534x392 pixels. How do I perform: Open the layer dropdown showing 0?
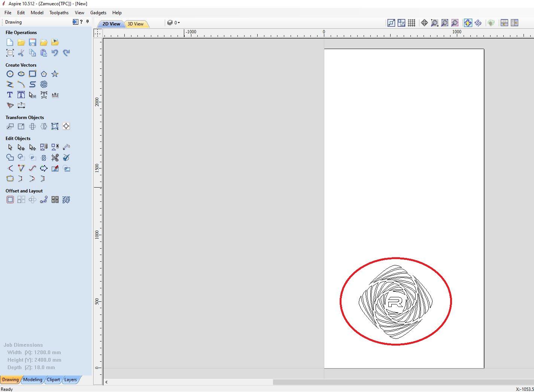point(173,23)
